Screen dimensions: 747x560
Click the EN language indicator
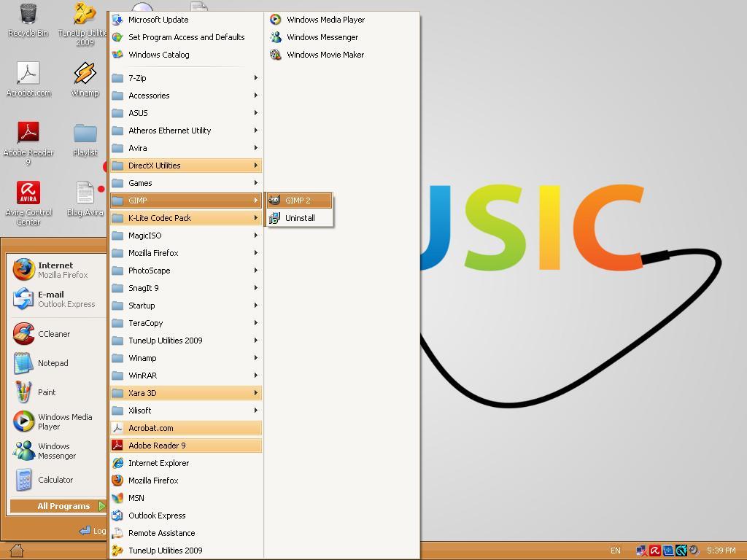pos(616,551)
